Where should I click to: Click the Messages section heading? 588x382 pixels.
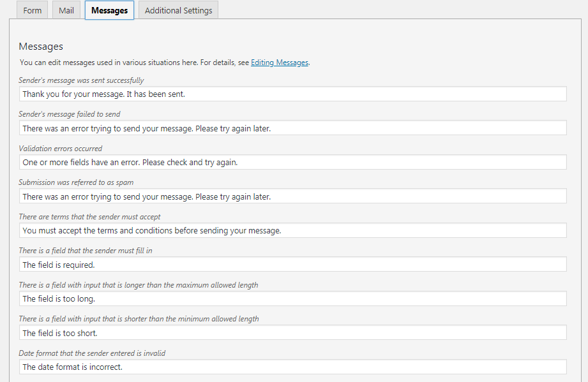[x=41, y=47]
